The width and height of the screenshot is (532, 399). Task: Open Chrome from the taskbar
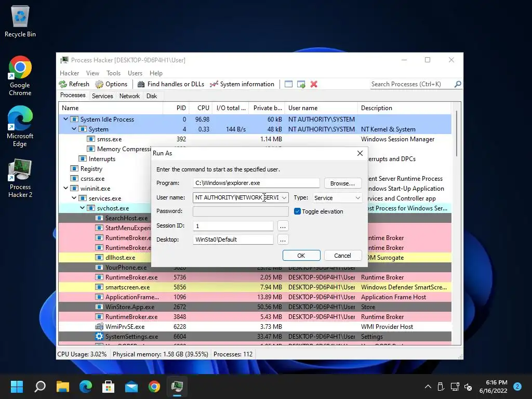(154, 387)
